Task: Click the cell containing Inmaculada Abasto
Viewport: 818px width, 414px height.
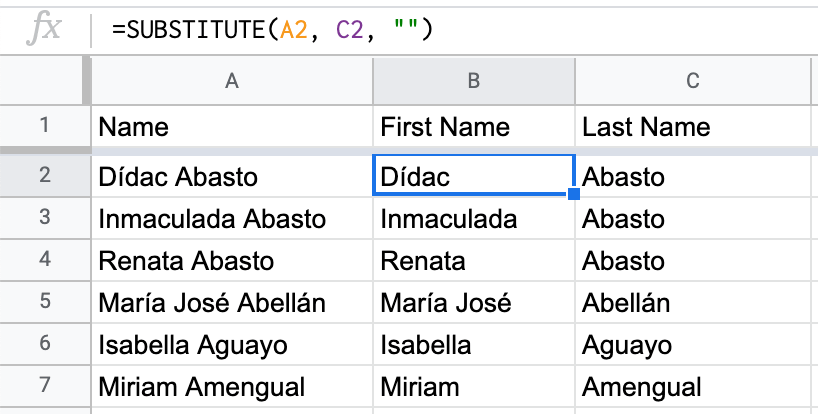Action: pyautogui.click(x=232, y=219)
